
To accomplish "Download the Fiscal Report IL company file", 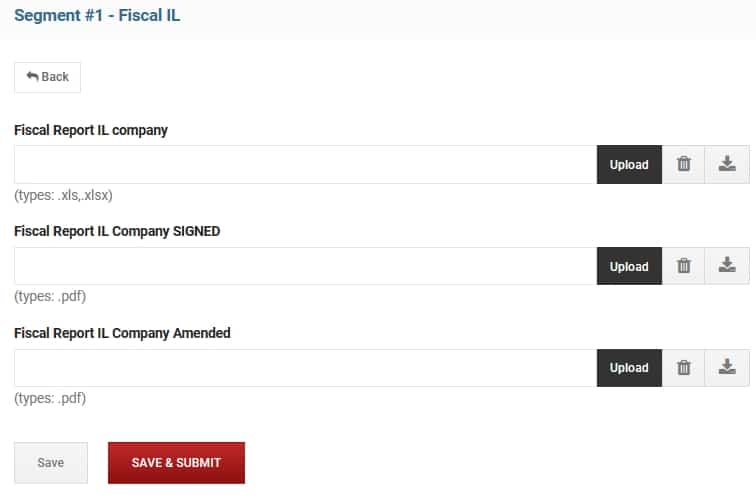I will [727, 164].
